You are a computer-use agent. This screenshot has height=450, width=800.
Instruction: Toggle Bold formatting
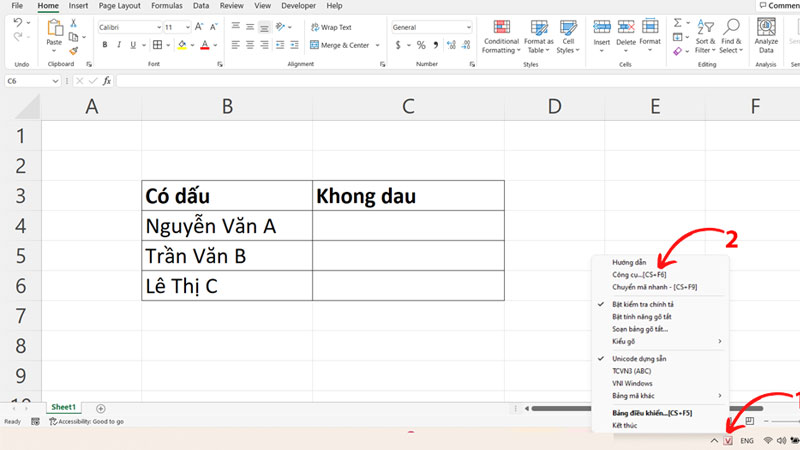pos(105,45)
